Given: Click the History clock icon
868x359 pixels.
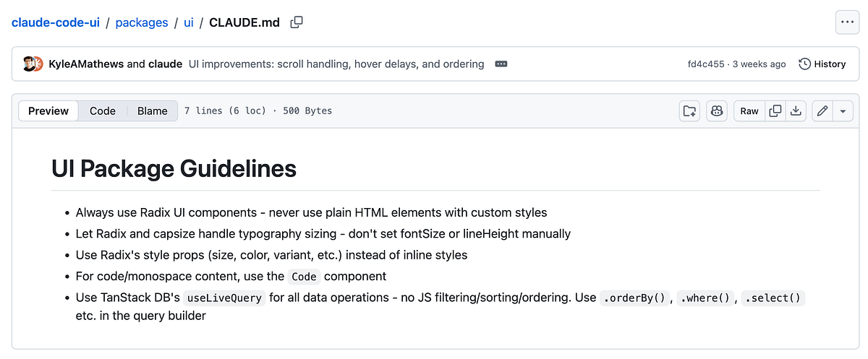Looking at the screenshot, I should click(x=804, y=64).
